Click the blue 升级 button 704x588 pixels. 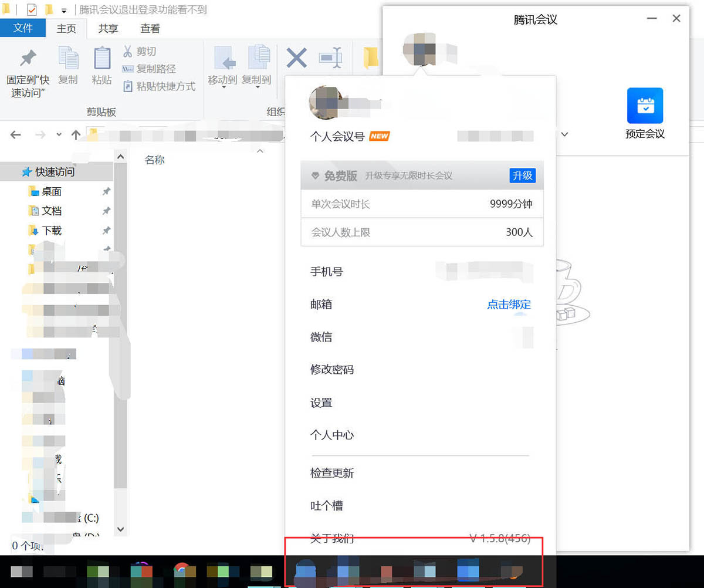(x=522, y=175)
